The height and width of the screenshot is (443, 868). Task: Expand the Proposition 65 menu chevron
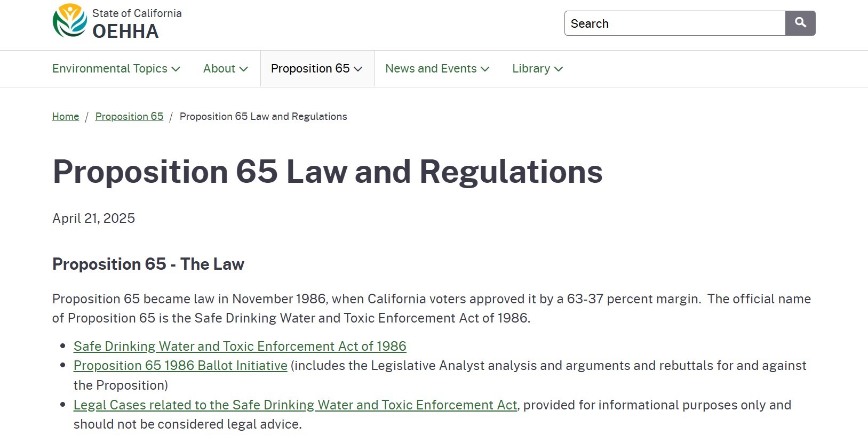[x=358, y=69]
